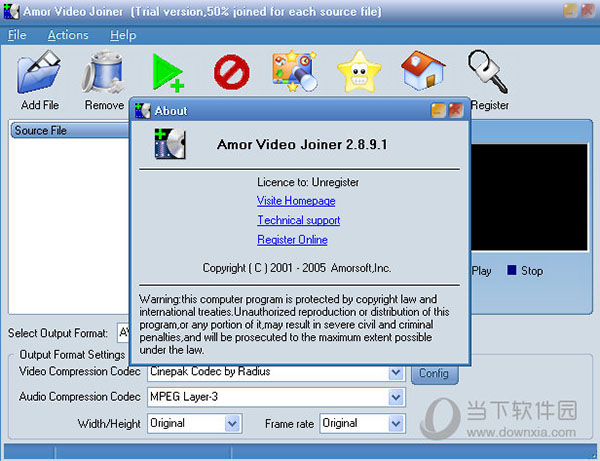Screen dimensions: 600x461
Task: Start joining with the green play-plus icon
Action: pyautogui.click(x=168, y=73)
